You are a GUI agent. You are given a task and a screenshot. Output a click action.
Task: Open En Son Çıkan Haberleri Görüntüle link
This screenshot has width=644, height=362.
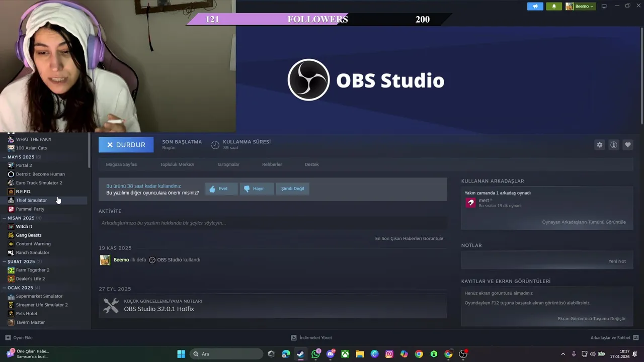(409, 238)
